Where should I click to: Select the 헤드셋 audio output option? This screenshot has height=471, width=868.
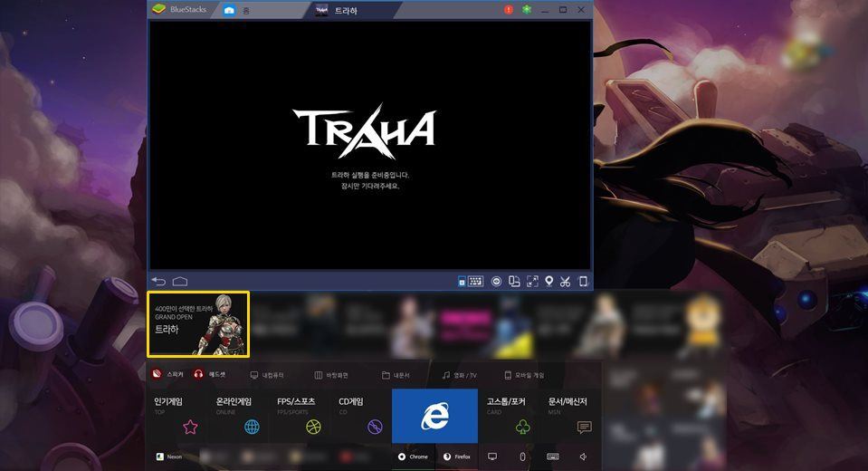(x=209, y=375)
